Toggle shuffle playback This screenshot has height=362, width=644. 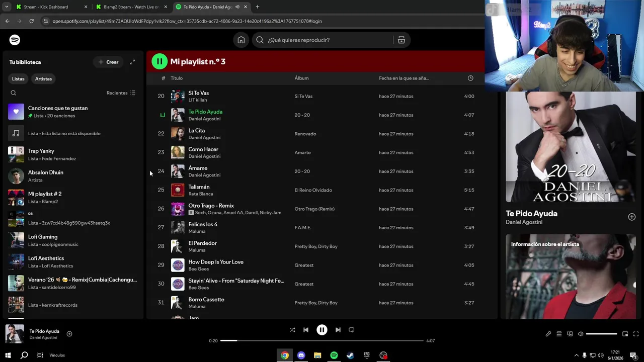pyautogui.click(x=292, y=330)
